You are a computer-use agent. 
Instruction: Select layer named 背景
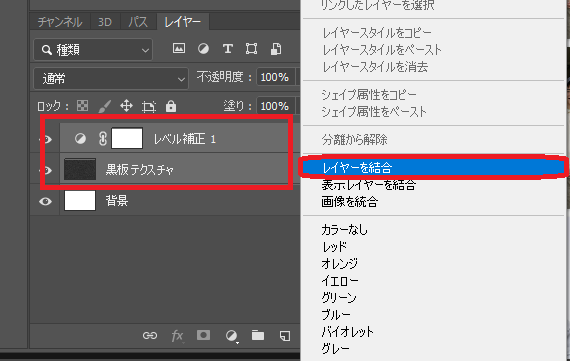pos(117,201)
